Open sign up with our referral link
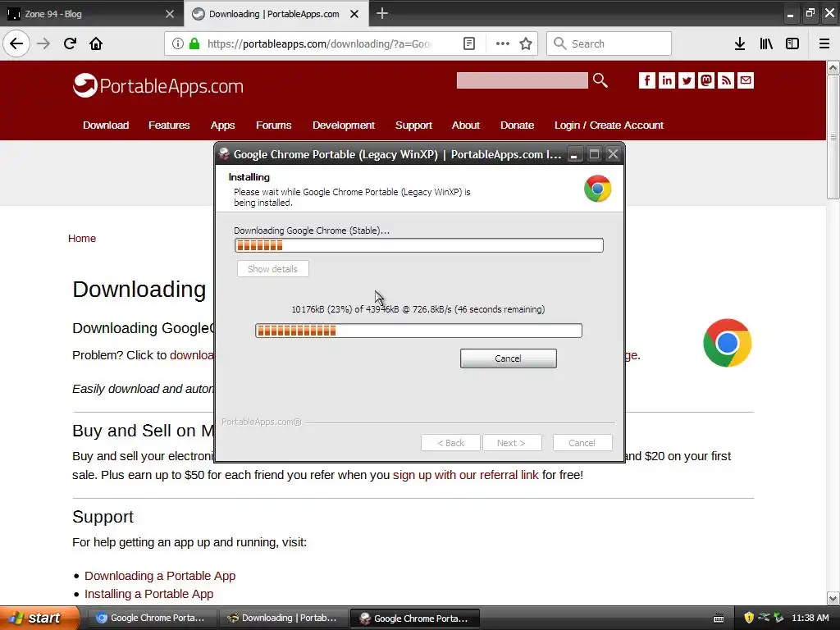The width and height of the screenshot is (840, 630). (x=466, y=475)
